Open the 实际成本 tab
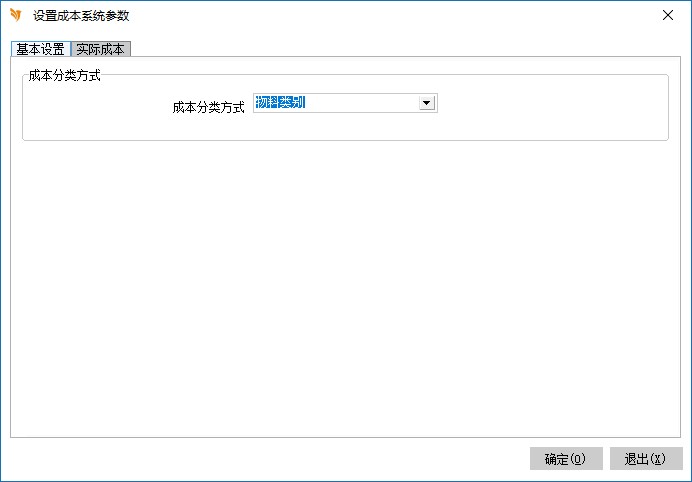Image resolution: width=692 pixels, height=482 pixels. coord(101,49)
